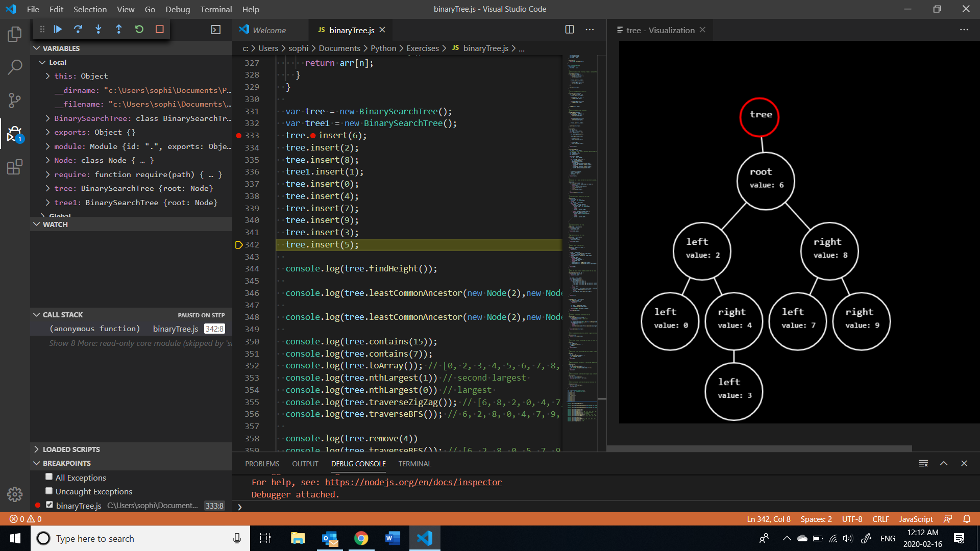The height and width of the screenshot is (551, 980).
Task: Enable All Exceptions breakpoint checkbox
Action: click(49, 477)
